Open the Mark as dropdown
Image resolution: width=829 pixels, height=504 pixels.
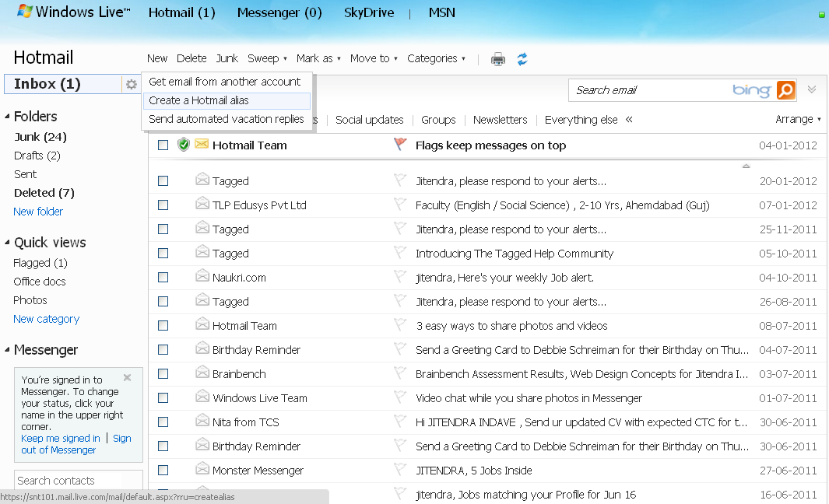tap(318, 58)
